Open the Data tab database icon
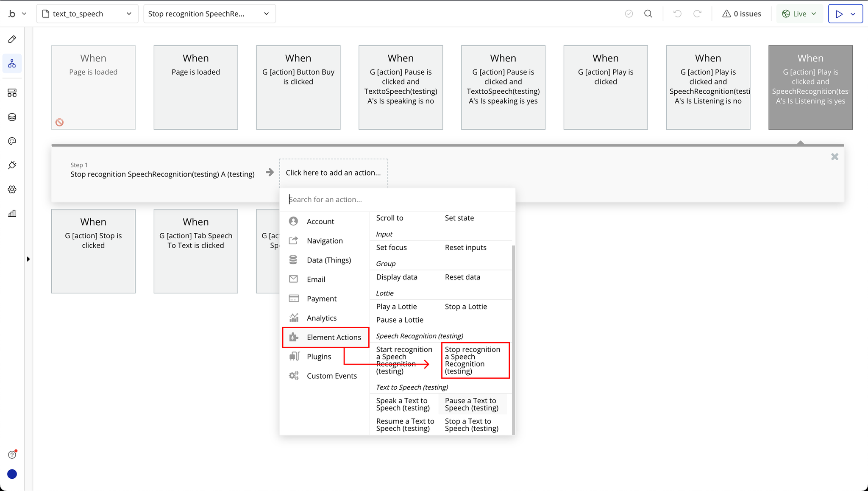 (12, 117)
